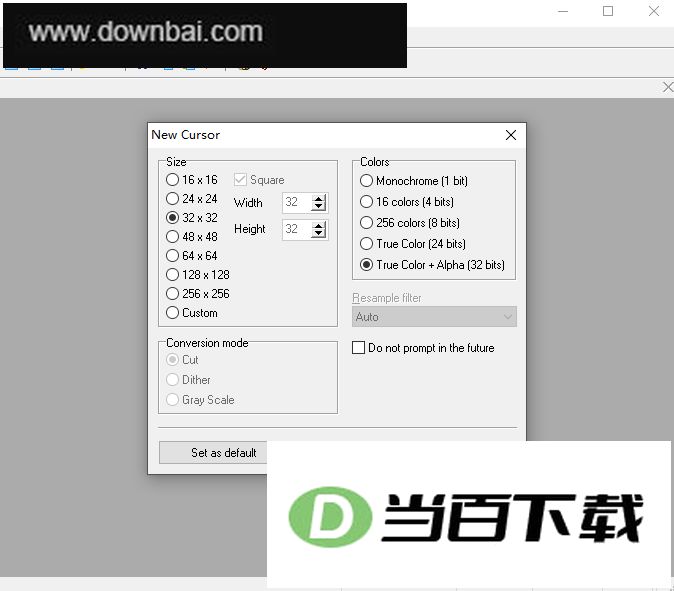This screenshot has width=674, height=591.
Task: Increase Width with the spinner up arrow
Action: pos(319,199)
